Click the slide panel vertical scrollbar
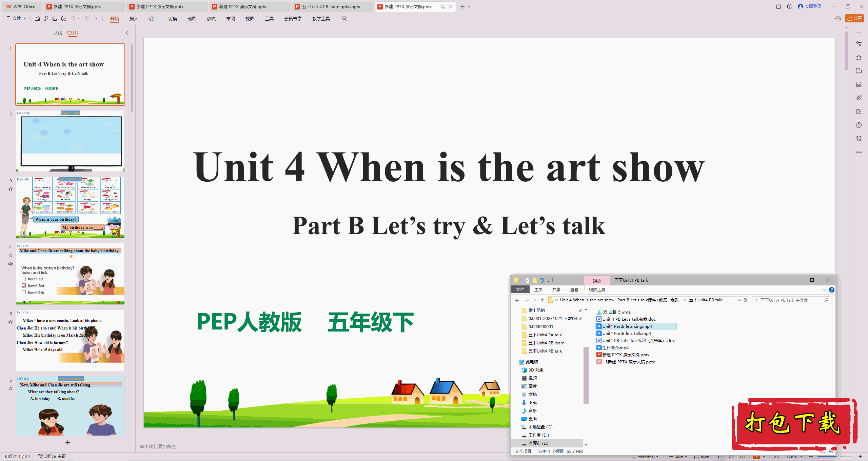 coord(132,78)
